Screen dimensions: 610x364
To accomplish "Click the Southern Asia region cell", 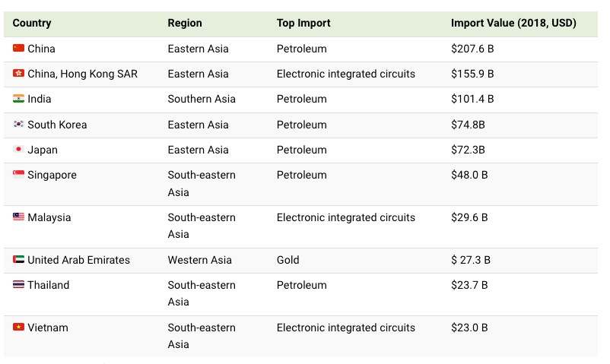I will point(202,99).
